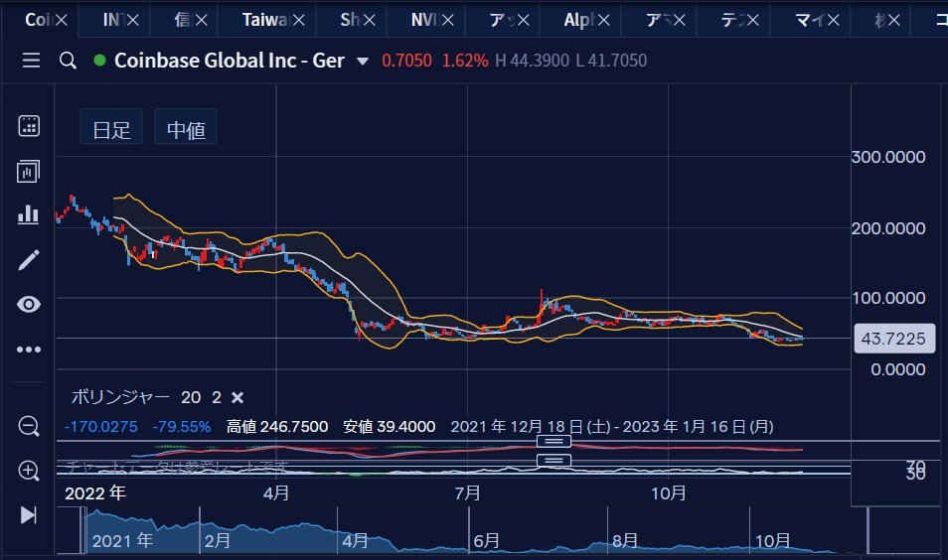Toggle the eye visibility icon
This screenshot has width=948, height=560.
tap(29, 304)
